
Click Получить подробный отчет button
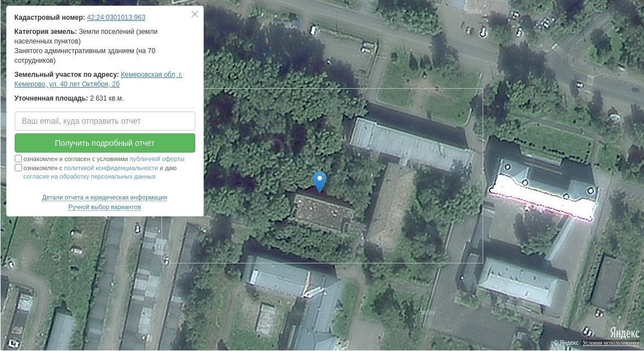coord(105,143)
